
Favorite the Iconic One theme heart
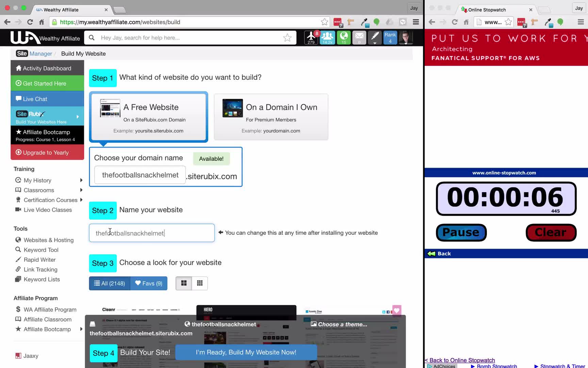pyautogui.click(x=397, y=310)
